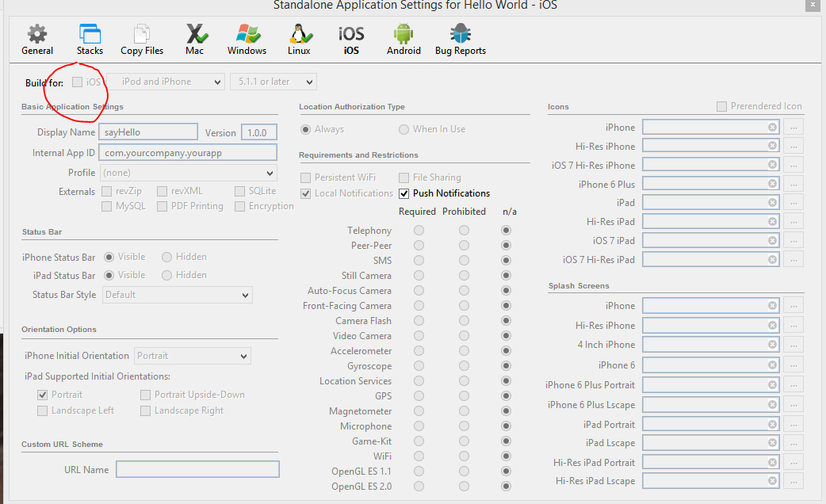
Task: Toggle the Push Notifications checkbox
Action: tap(404, 193)
